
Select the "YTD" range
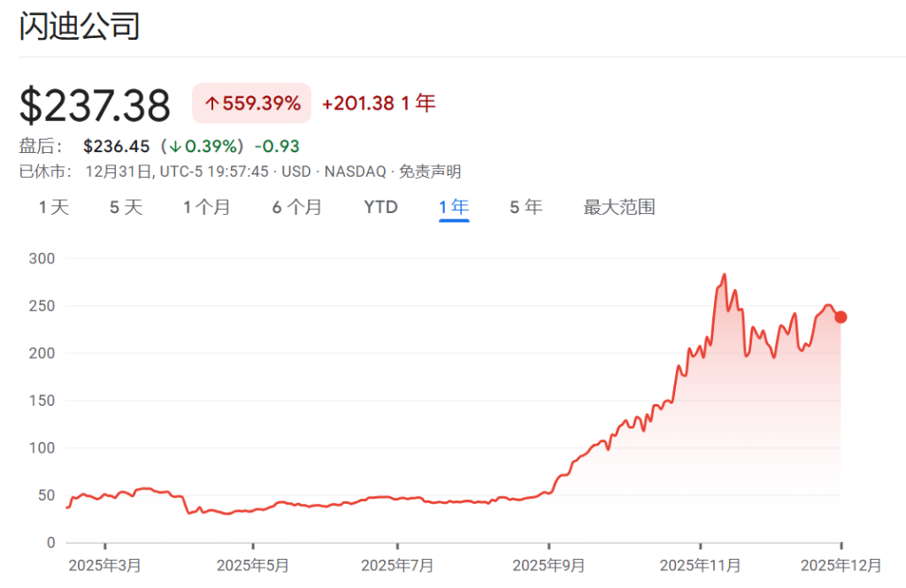point(380,207)
